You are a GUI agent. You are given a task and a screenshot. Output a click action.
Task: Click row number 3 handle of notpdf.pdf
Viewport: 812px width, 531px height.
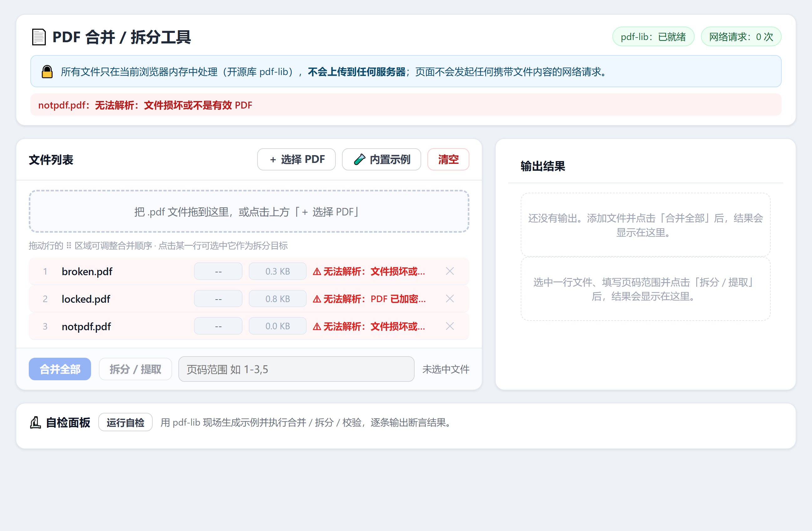pyautogui.click(x=45, y=327)
